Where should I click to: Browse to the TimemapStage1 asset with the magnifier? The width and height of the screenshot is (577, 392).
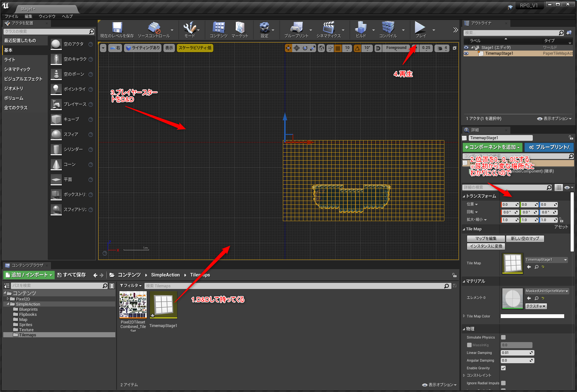(536, 267)
